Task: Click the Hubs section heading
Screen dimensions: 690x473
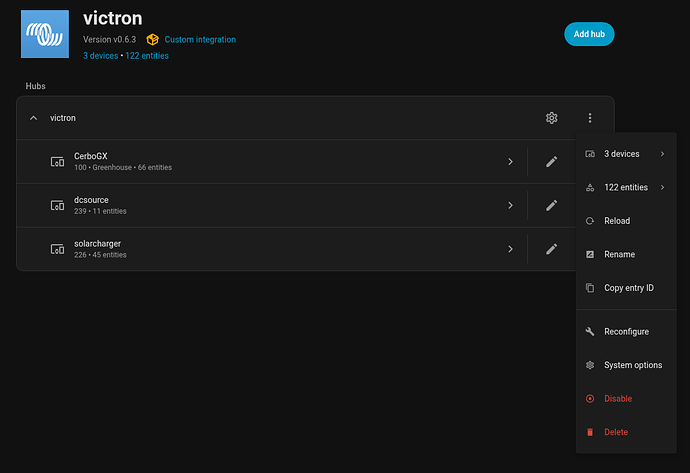Action: click(x=35, y=86)
